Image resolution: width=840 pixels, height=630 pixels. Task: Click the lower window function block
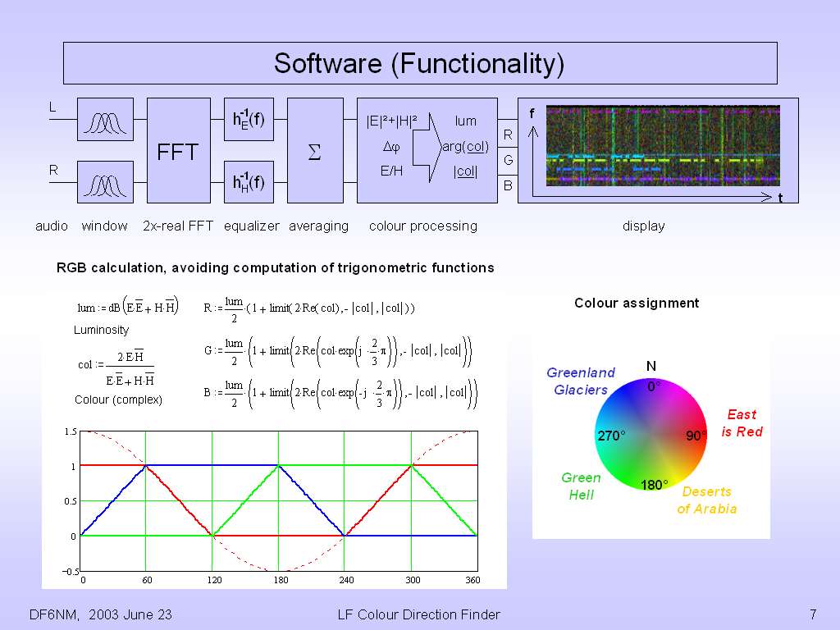pos(105,182)
